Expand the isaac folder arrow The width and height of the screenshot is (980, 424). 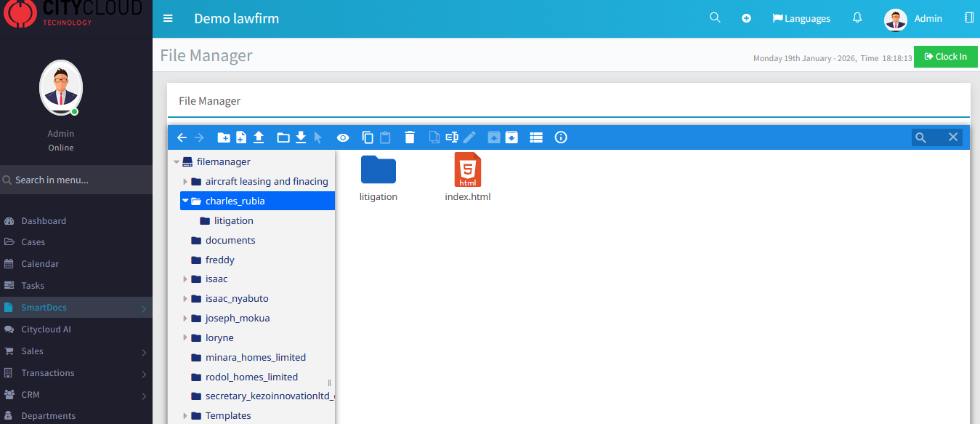point(185,279)
